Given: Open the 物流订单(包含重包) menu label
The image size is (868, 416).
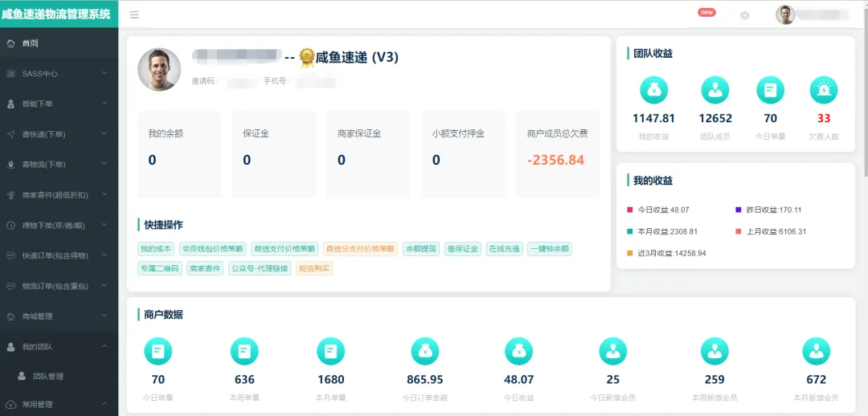Looking at the screenshot, I should [x=55, y=286].
